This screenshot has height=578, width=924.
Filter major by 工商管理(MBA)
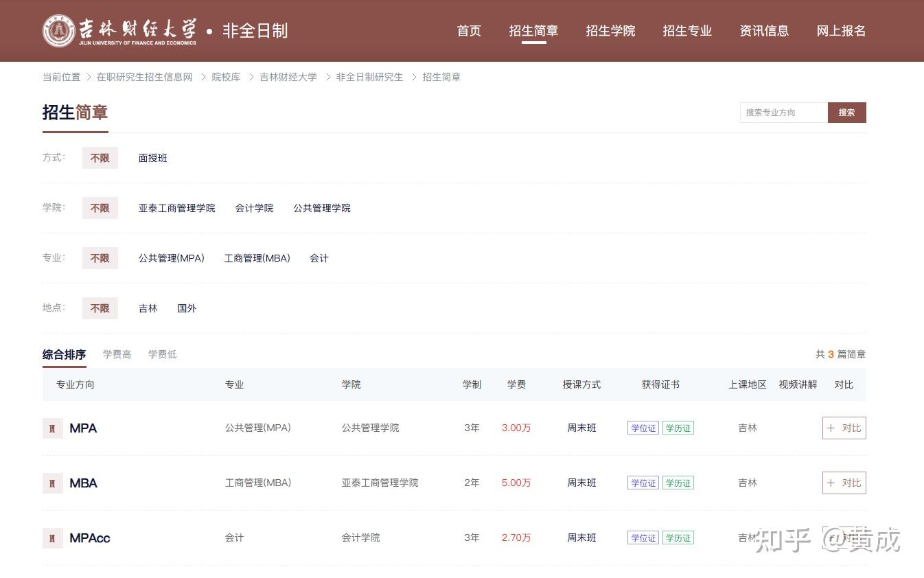pyautogui.click(x=257, y=258)
